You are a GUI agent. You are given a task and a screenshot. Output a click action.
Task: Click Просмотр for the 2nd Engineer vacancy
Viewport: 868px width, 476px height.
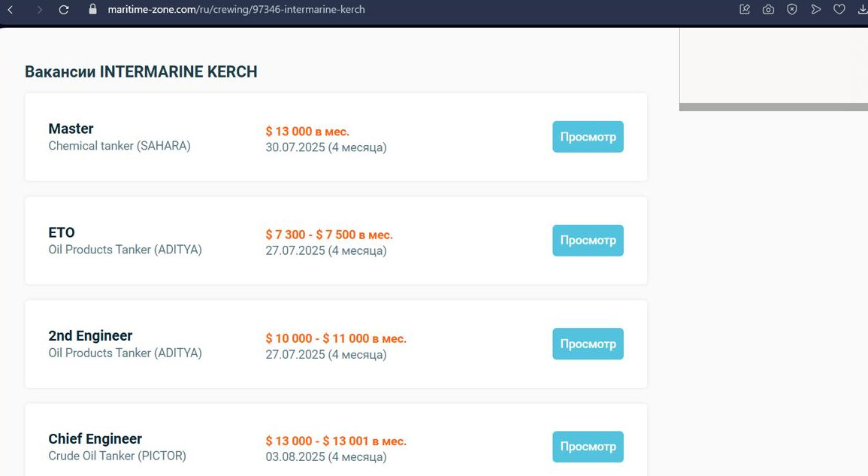[x=588, y=344]
